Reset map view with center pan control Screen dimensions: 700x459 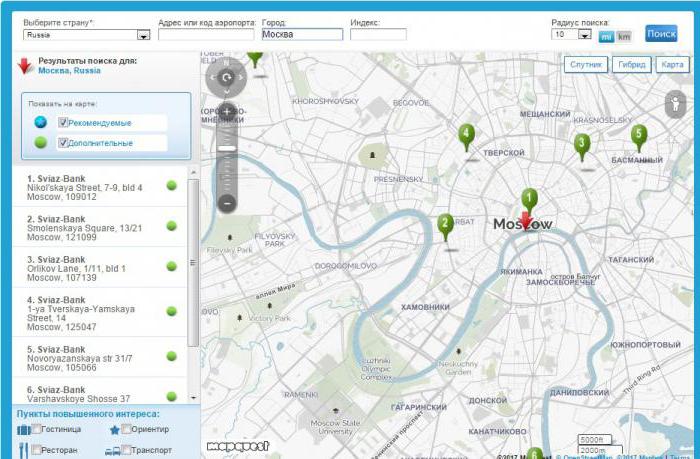coord(226,78)
